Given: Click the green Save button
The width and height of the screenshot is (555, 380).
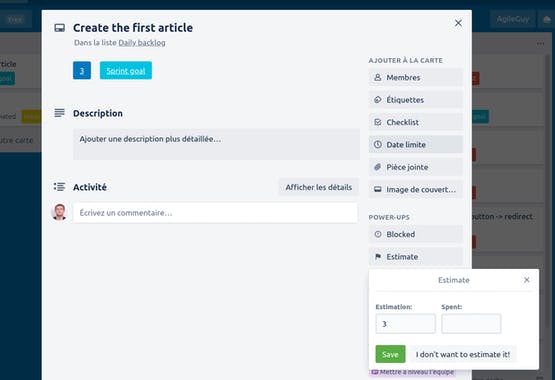Looking at the screenshot, I should point(390,354).
